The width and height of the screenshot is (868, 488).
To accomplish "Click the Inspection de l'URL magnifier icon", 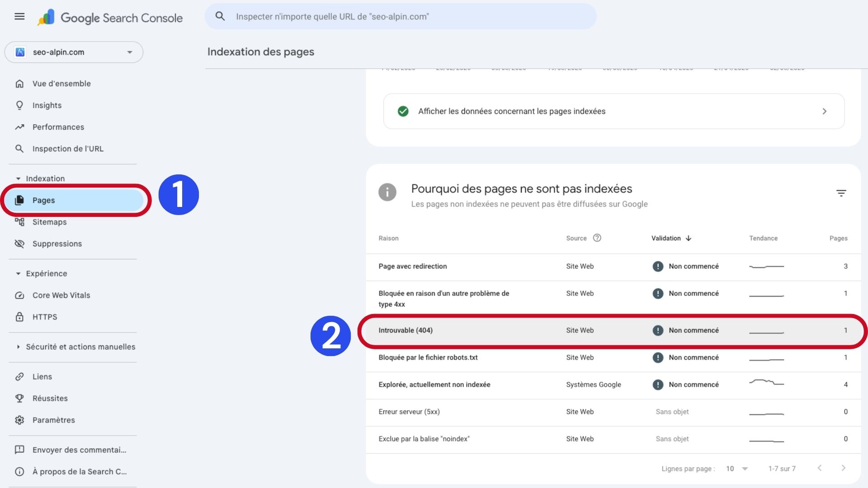I will pos(19,149).
